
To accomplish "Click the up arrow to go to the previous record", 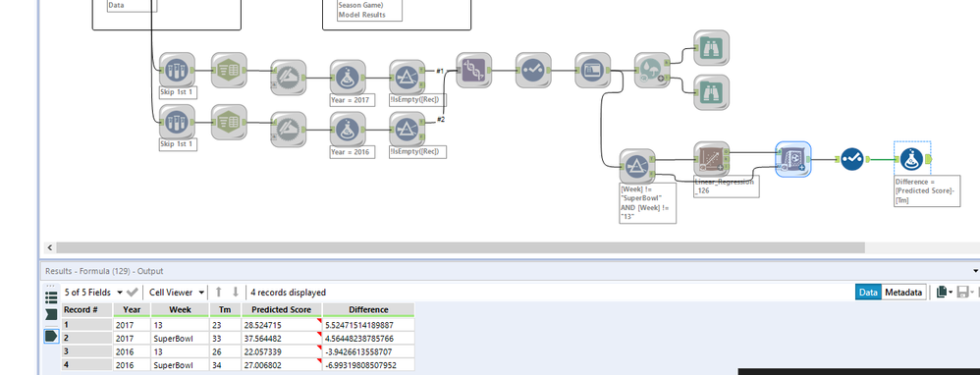I will tap(219, 292).
